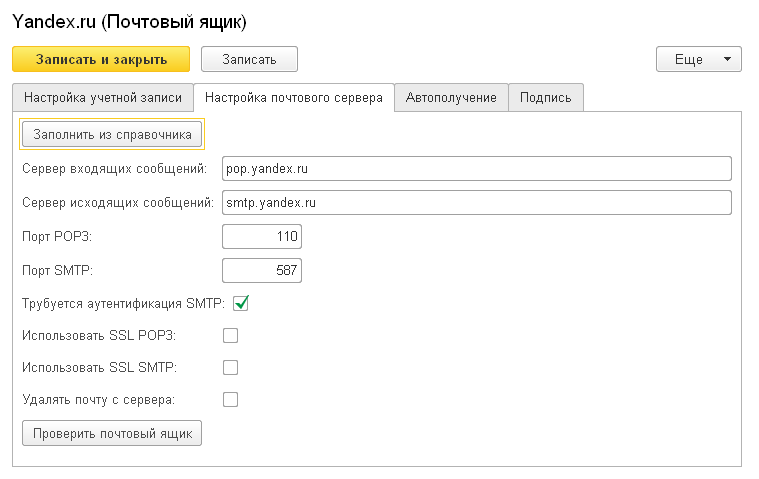This screenshot has height=479, width=759.
Task: Select the Настройка почтового сервера tab
Action: click(x=294, y=98)
